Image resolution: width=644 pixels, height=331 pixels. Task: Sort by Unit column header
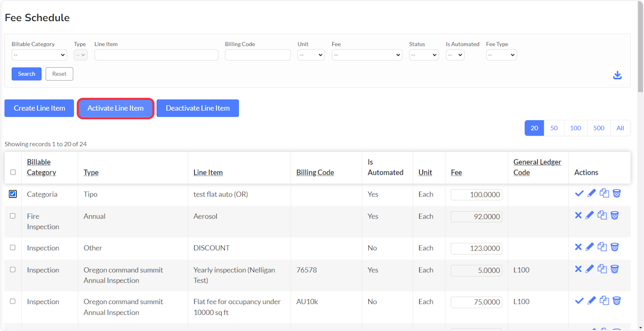pyautogui.click(x=426, y=172)
